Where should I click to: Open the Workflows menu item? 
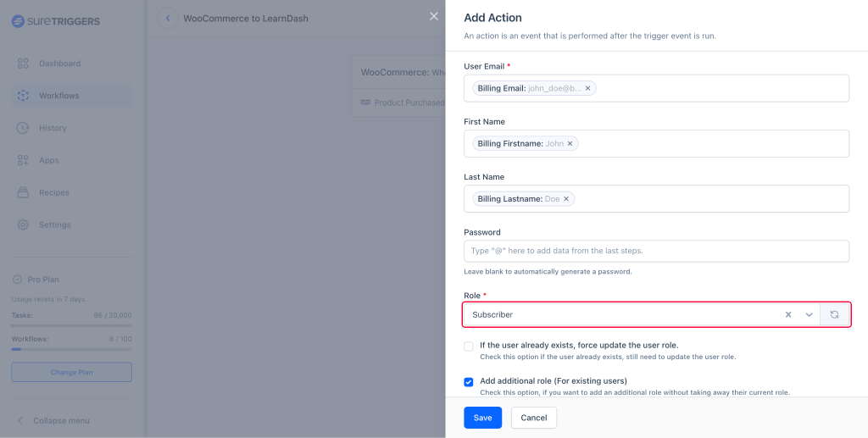(58, 96)
